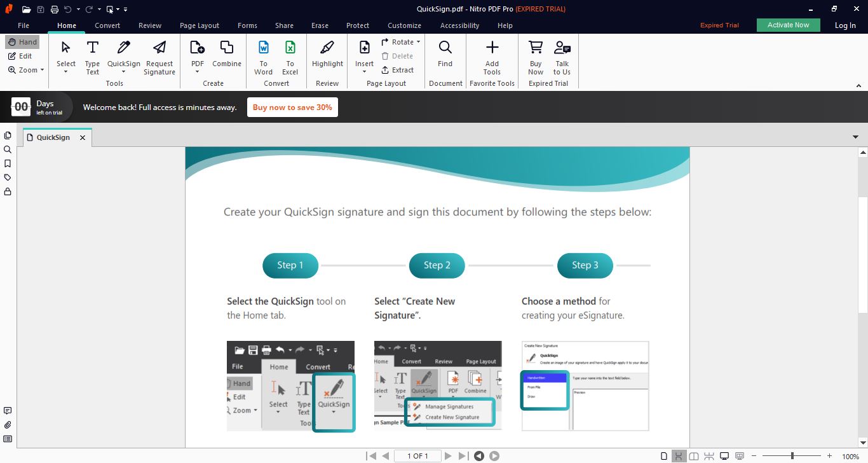The width and height of the screenshot is (868, 463).
Task: Switch to single page view
Action: [664, 456]
